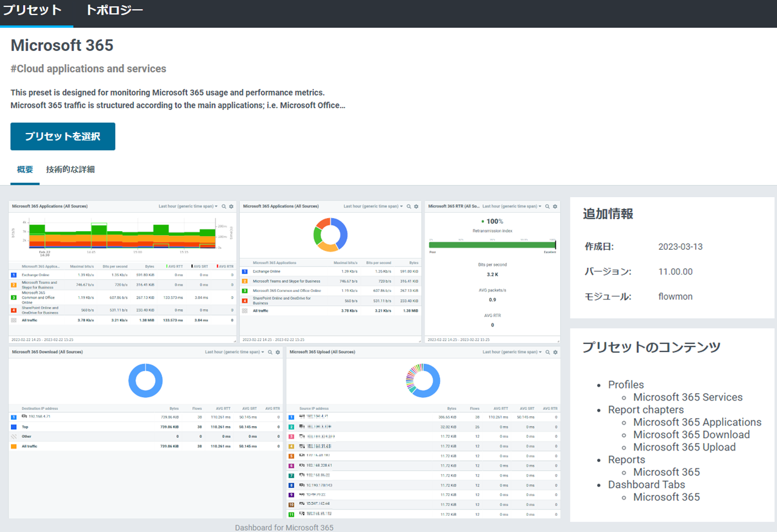Open the 技術的な詳細 tab
Image resolution: width=777 pixels, height=532 pixels.
pyautogui.click(x=70, y=169)
